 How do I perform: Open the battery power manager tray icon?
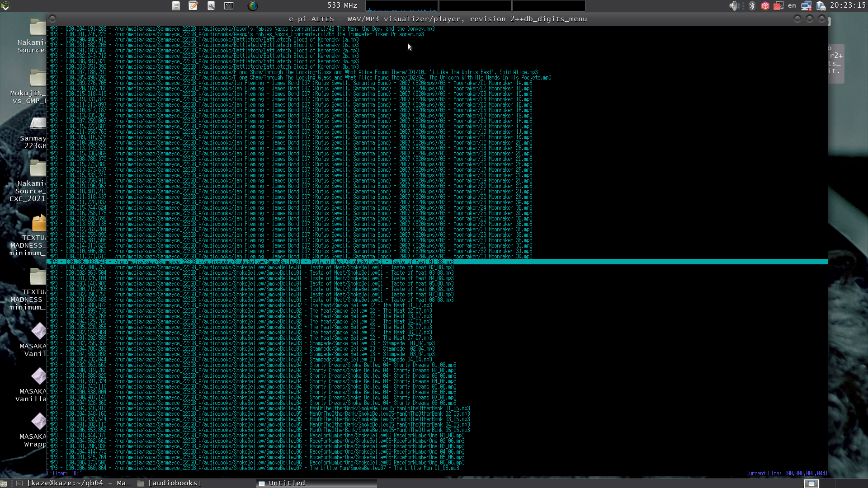pos(821,5)
